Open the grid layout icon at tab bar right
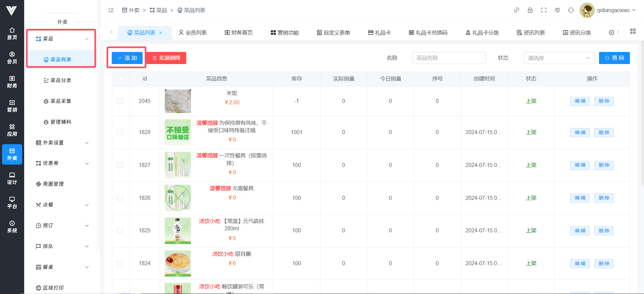This screenshot has height=294, width=644. coord(633,31)
